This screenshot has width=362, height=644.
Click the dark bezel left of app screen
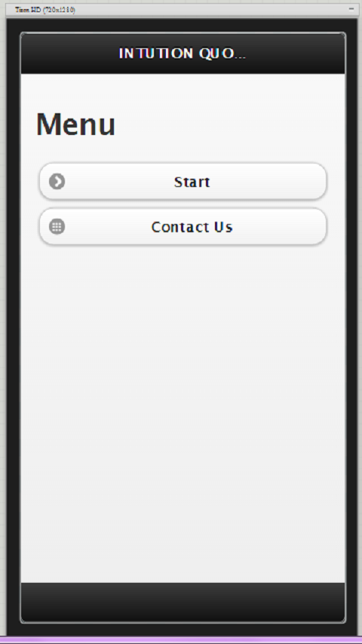pos(13,329)
